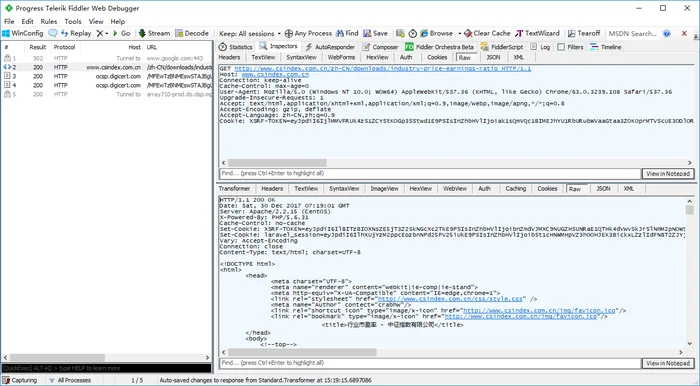Switch to the Composer tab
This screenshot has height=386, width=700.
click(380, 47)
